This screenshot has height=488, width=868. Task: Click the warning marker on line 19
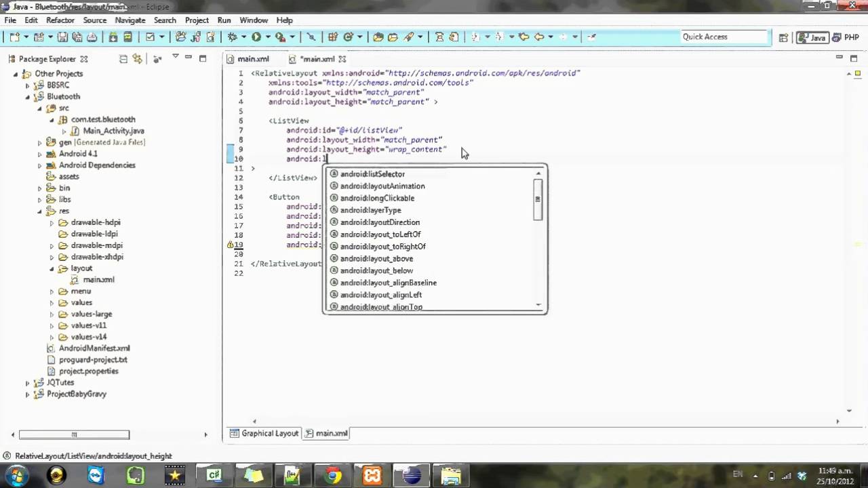point(231,245)
